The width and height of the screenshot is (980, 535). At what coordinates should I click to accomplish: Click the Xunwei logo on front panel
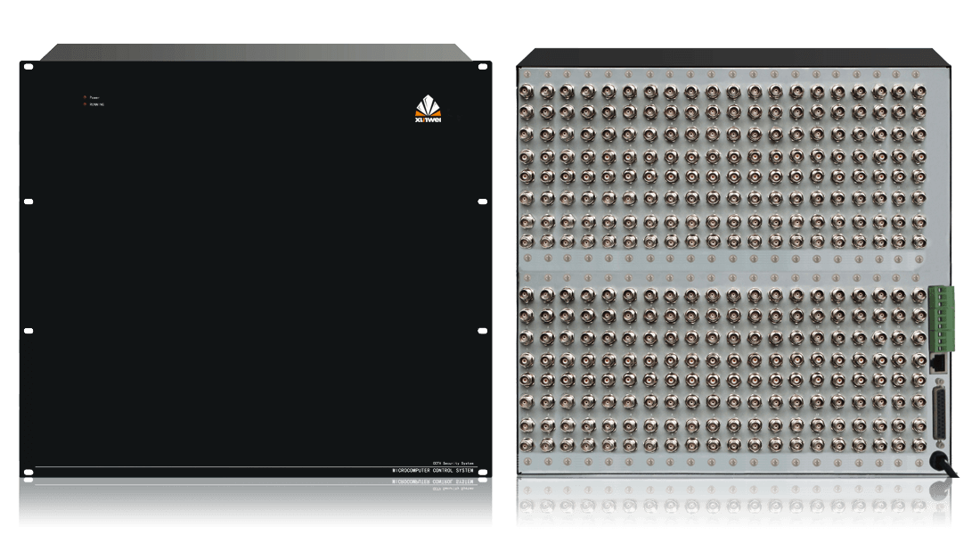pos(427,111)
